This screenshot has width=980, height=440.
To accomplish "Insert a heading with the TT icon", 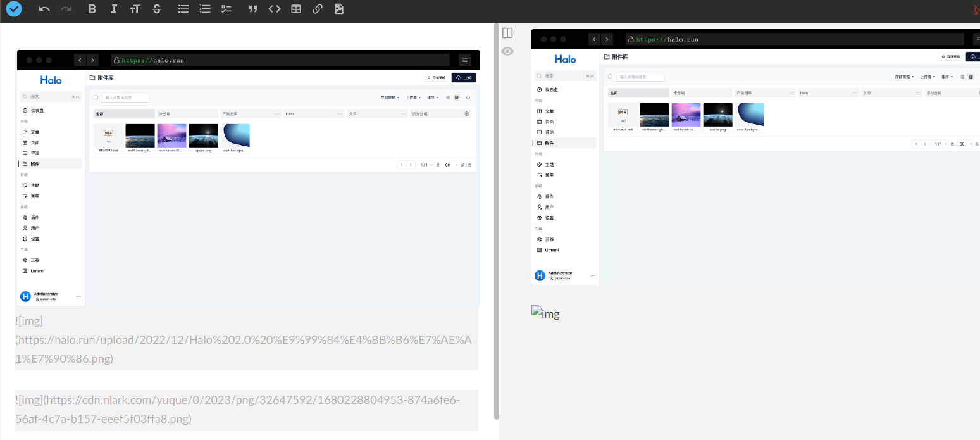I will [x=135, y=9].
